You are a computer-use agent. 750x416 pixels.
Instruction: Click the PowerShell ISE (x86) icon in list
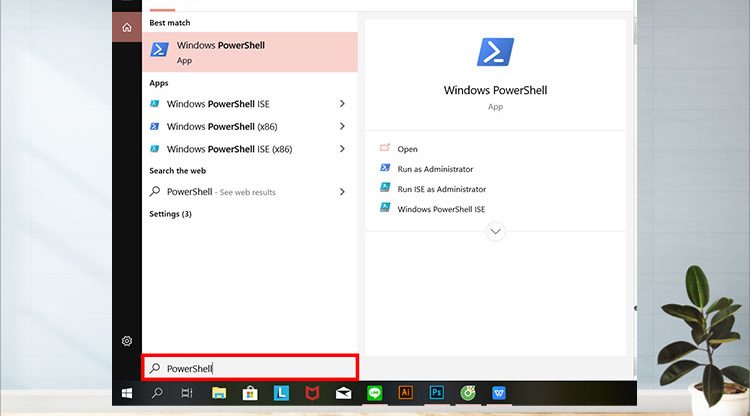coord(154,149)
